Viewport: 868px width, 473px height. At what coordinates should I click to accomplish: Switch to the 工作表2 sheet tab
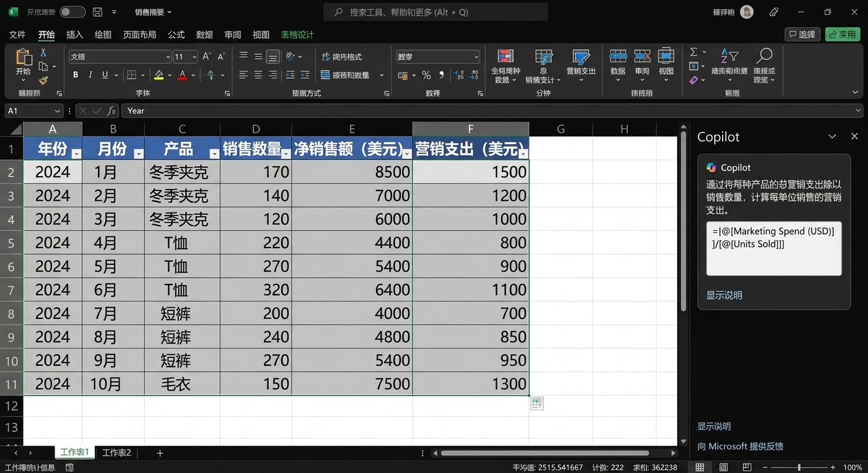pos(117,453)
